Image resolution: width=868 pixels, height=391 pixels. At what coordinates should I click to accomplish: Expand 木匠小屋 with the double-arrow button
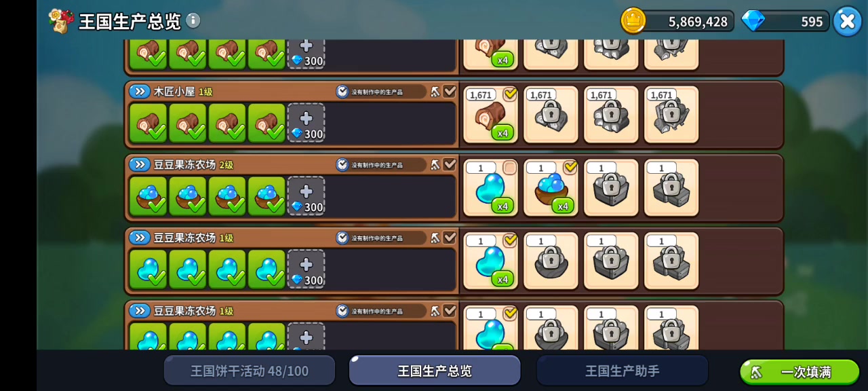click(x=140, y=91)
